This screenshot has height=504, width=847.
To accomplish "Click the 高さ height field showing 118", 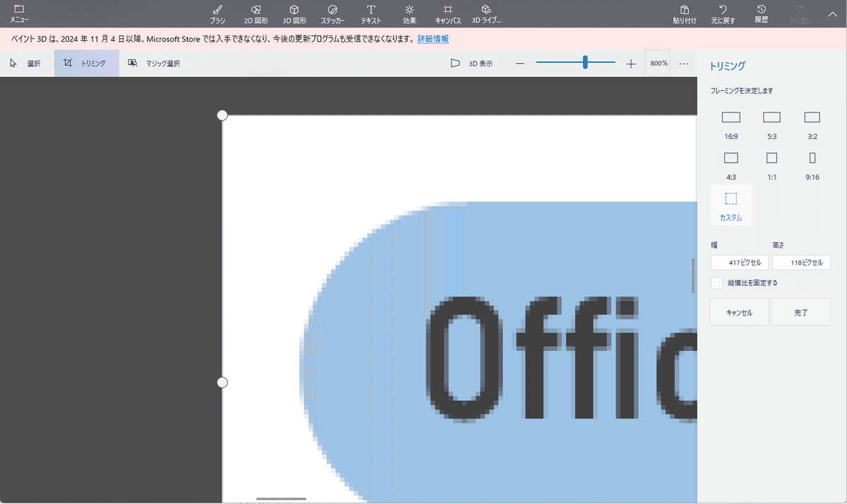I will pos(801,263).
